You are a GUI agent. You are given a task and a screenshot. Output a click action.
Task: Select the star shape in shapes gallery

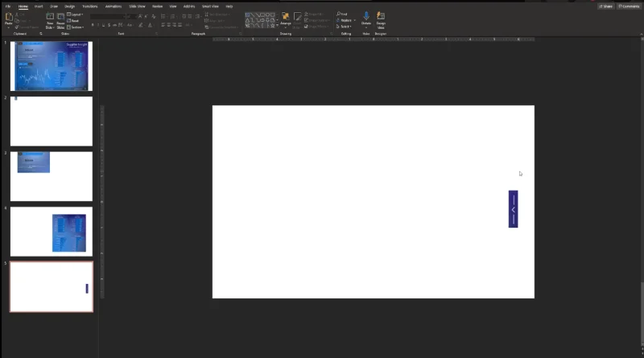[272, 26]
